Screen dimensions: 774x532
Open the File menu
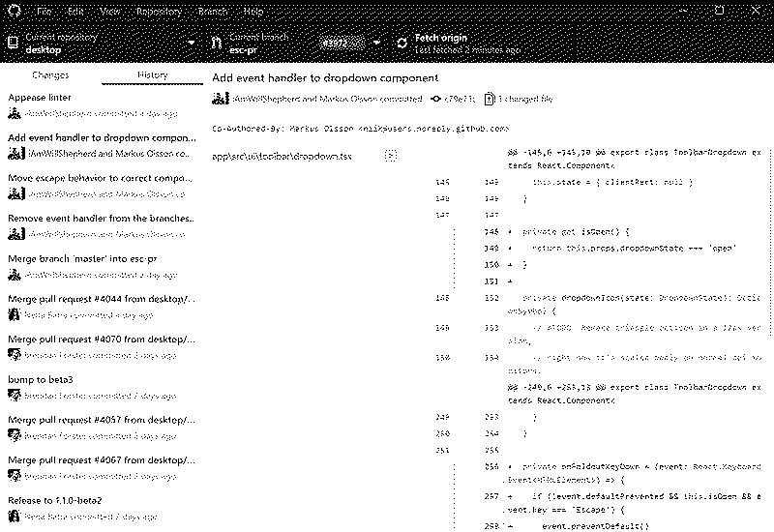(x=45, y=12)
